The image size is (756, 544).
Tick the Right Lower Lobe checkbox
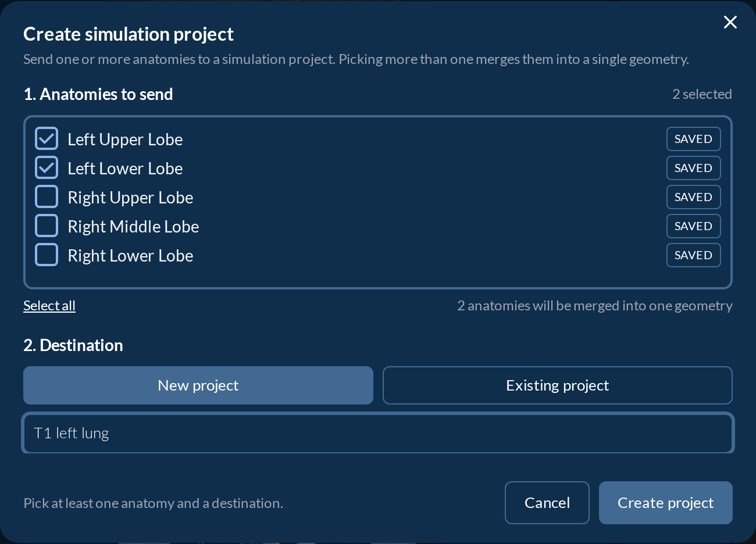(47, 255)
